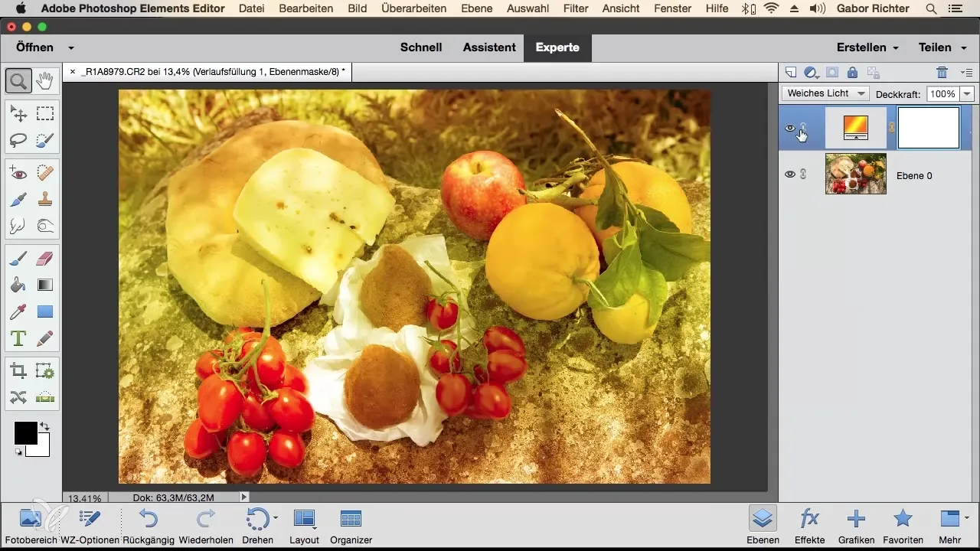Screen dimensions: 980x551
Task: Select the Quick Selection brush tool
Action: [44, 140]
